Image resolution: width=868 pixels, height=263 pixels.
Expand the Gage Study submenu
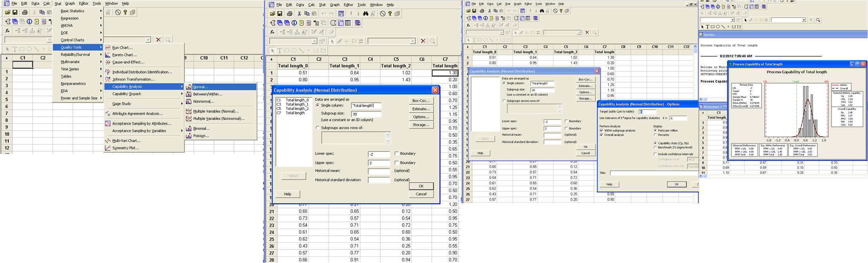[144, 104]
